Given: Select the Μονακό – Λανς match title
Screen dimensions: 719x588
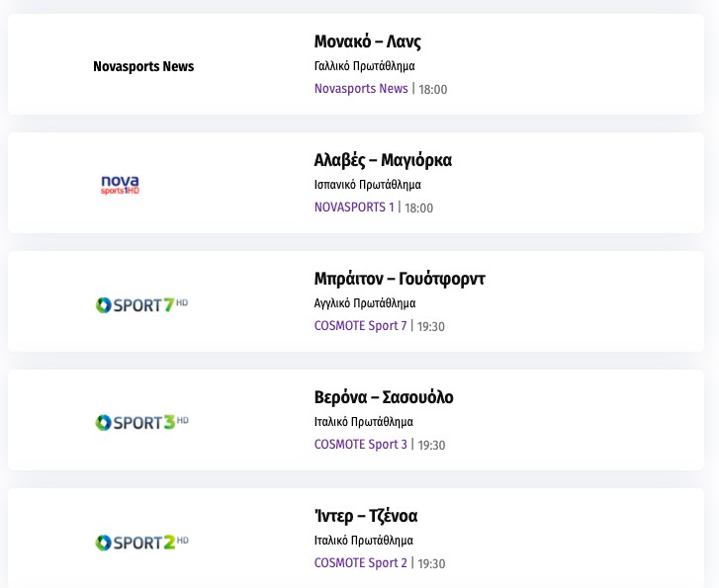Looking at the screenshot, I should 368,42.
